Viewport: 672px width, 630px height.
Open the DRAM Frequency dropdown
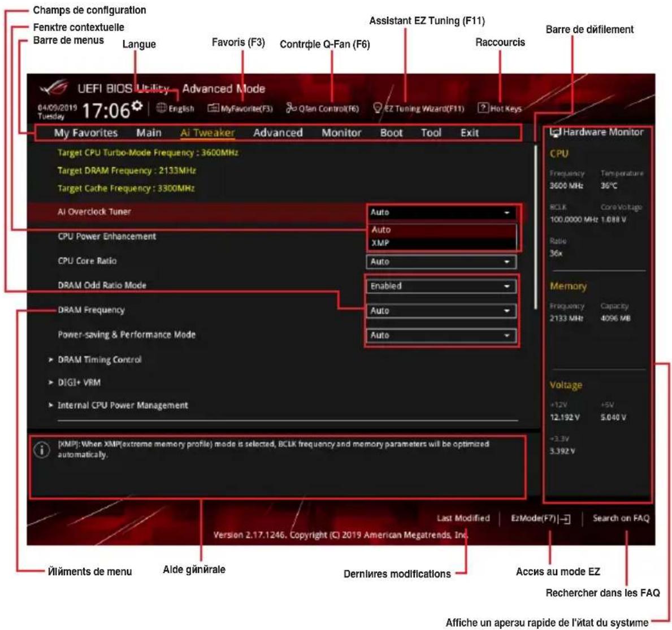(x=441, y=311)
